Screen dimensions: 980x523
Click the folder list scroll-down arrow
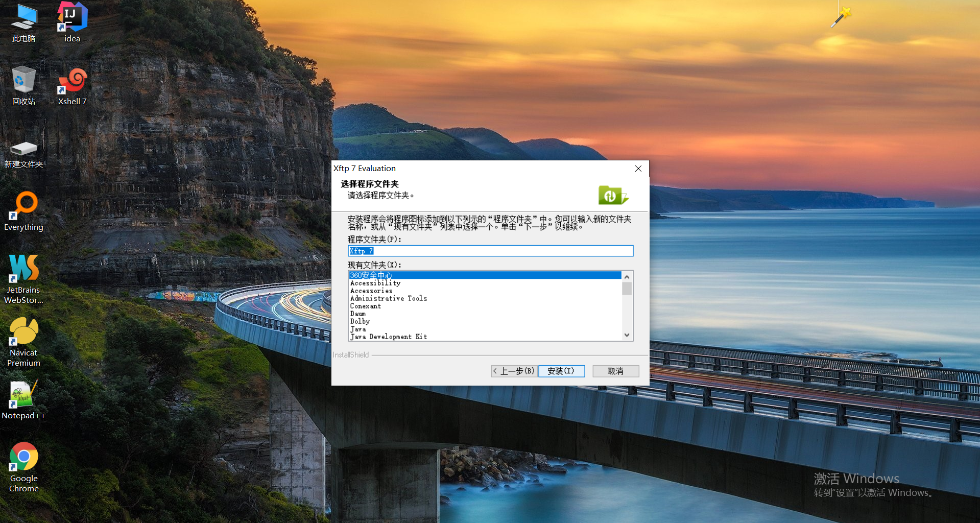[627, 336]
